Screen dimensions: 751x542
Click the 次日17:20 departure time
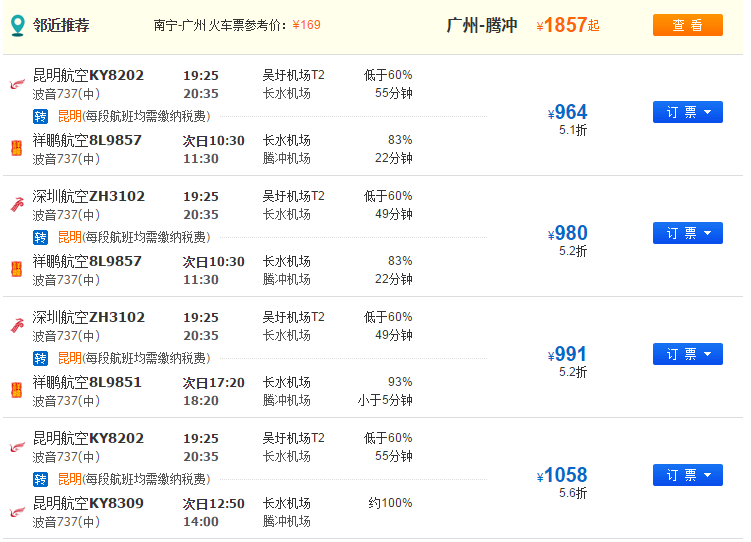(214, 383)
